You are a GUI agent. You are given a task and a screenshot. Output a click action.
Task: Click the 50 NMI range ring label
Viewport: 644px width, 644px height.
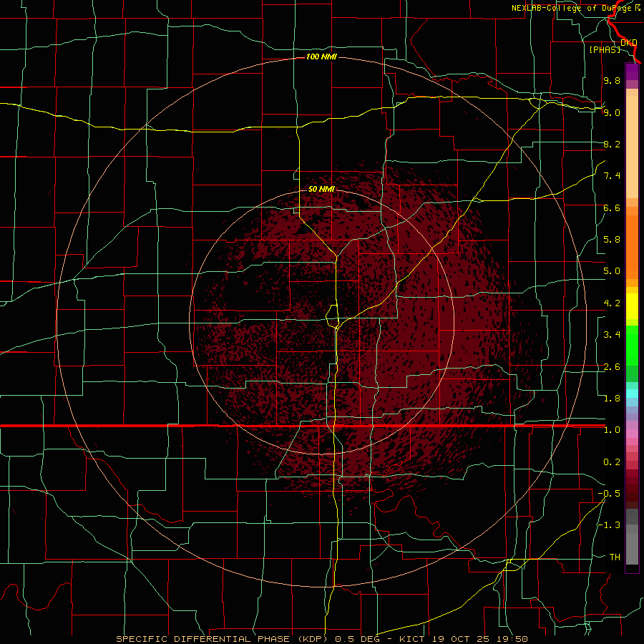[x=321, y=189]
